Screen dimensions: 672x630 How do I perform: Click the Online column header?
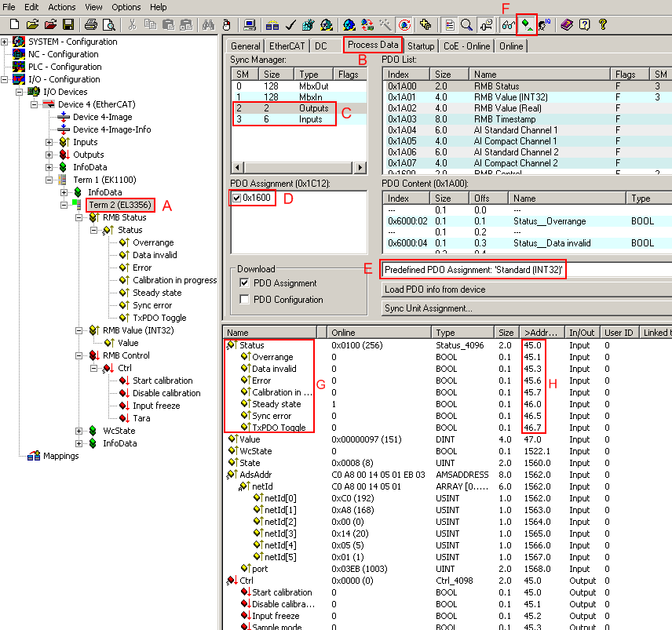380,333
